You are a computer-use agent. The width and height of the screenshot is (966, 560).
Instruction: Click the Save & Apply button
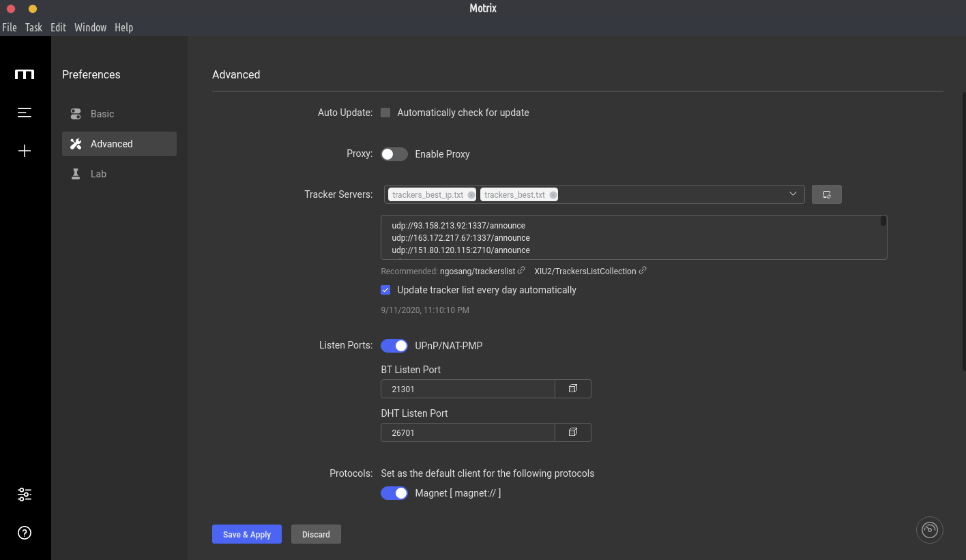point(247,534)
